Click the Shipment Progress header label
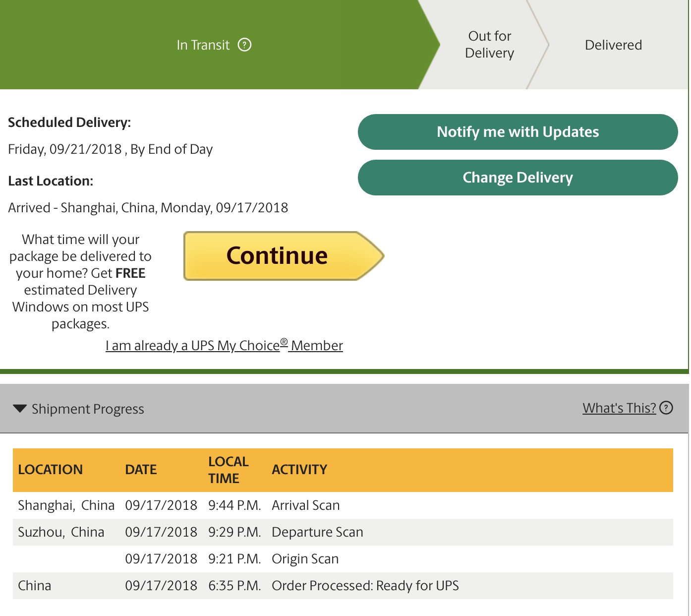 88,409
